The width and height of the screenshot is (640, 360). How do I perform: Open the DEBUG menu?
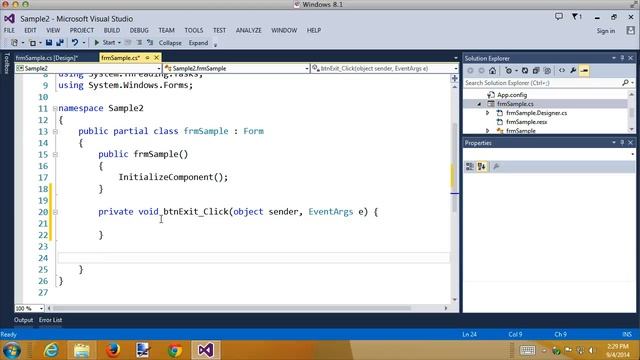[139, 30]
